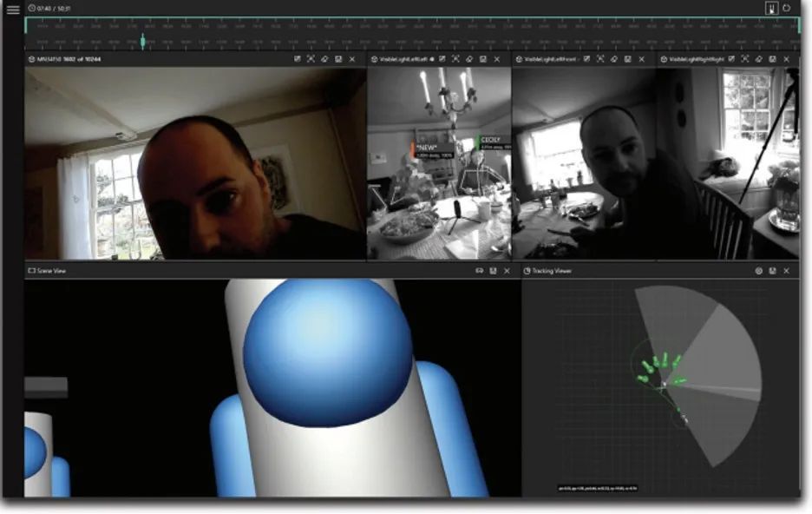Click the edit icon in VisibleLightLeftLeft panel

click(x=442, y=59)
